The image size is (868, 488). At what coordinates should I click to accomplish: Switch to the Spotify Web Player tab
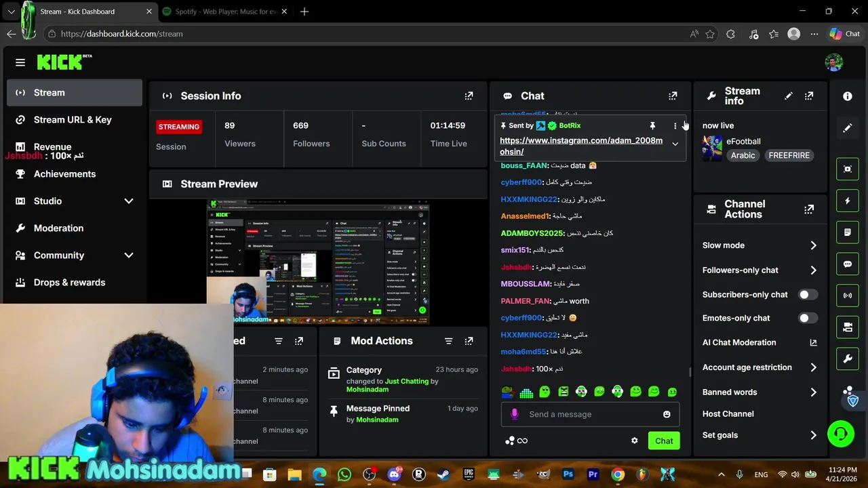click(225, 12)
